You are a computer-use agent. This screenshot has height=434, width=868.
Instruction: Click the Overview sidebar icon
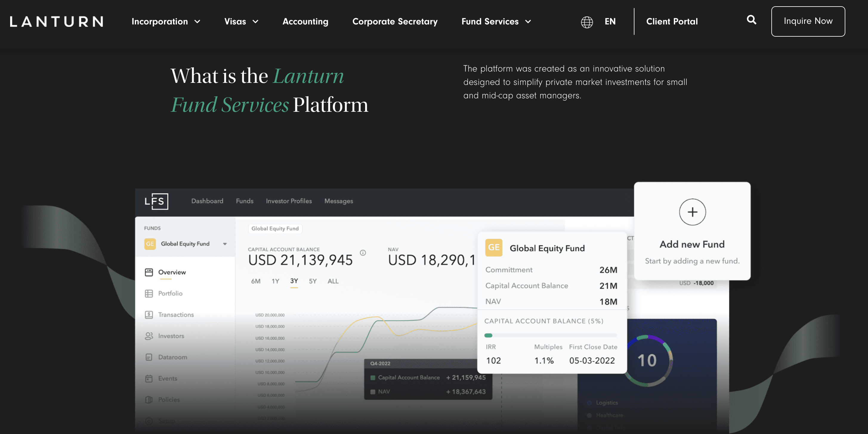point(149,271)
